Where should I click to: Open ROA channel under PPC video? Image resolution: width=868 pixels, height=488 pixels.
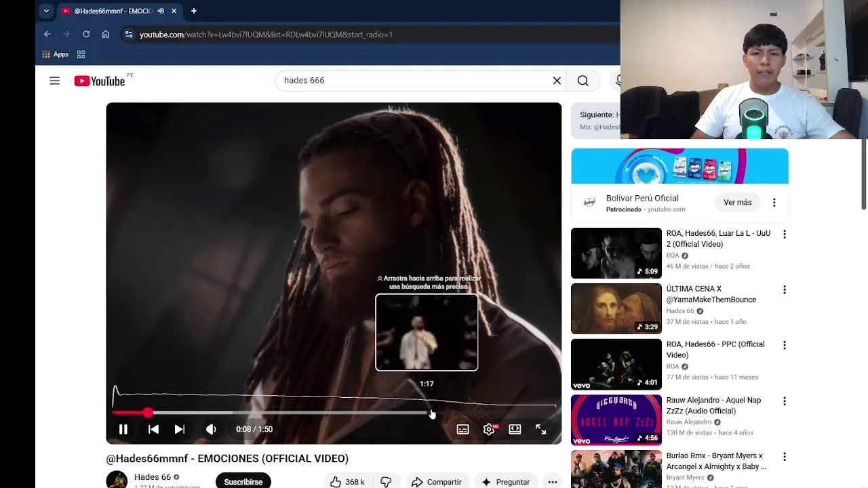pos(673,367)
